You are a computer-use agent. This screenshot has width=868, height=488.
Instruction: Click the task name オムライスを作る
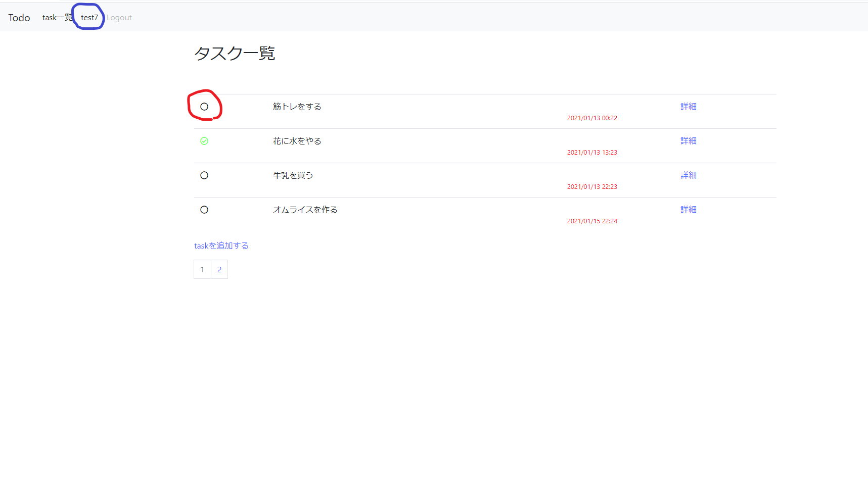pyautogui.click(x=305, y=210)
